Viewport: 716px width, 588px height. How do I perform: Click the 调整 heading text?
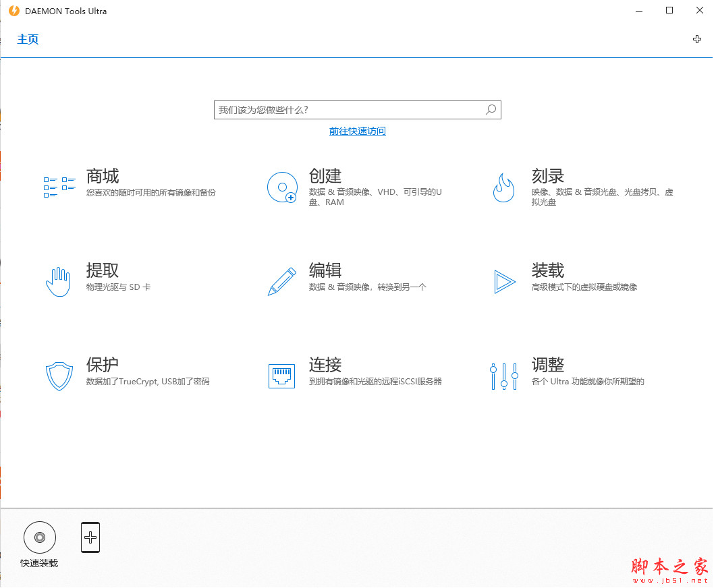[x=547, y=365]
